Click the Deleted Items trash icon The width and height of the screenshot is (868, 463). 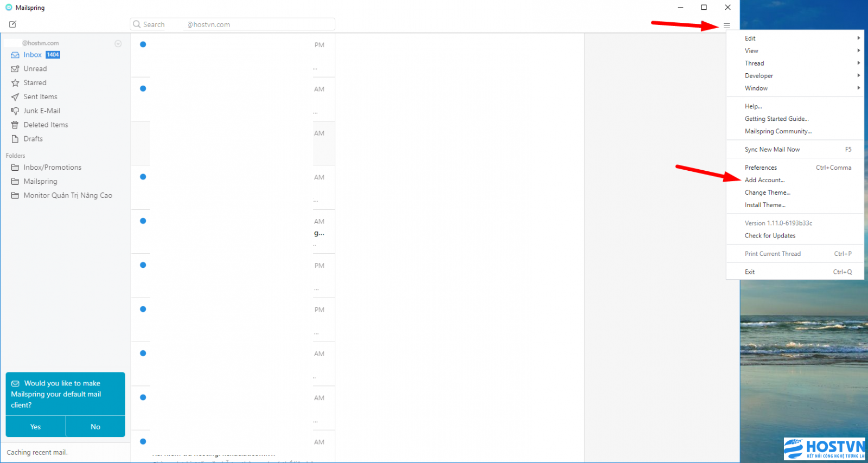[x=15, y=125]
